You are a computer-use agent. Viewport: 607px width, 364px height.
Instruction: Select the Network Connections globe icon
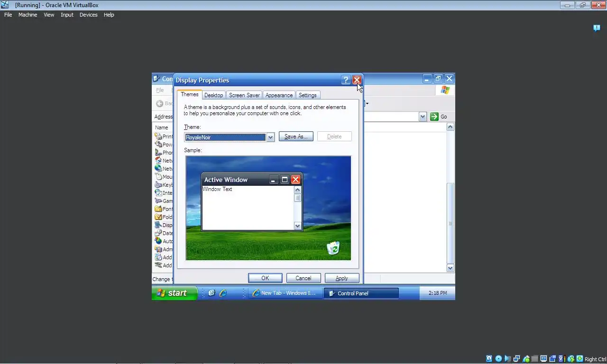click(158, 169)
